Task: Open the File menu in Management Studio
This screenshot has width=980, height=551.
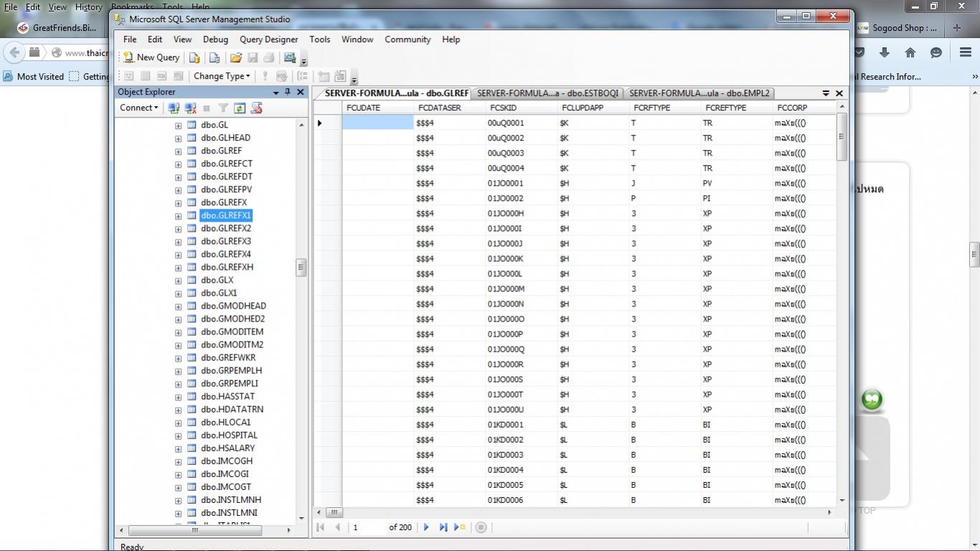Action: click(x=130, y=39)
